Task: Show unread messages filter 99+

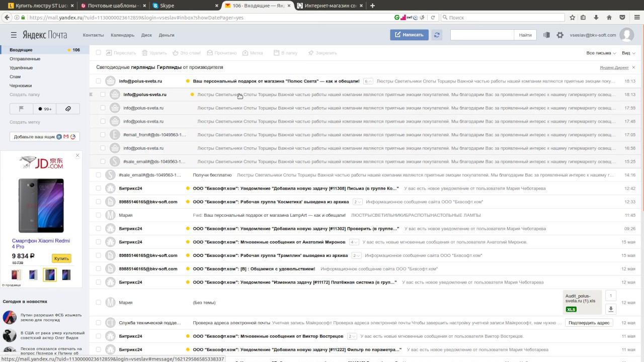Action: [45, 109]
